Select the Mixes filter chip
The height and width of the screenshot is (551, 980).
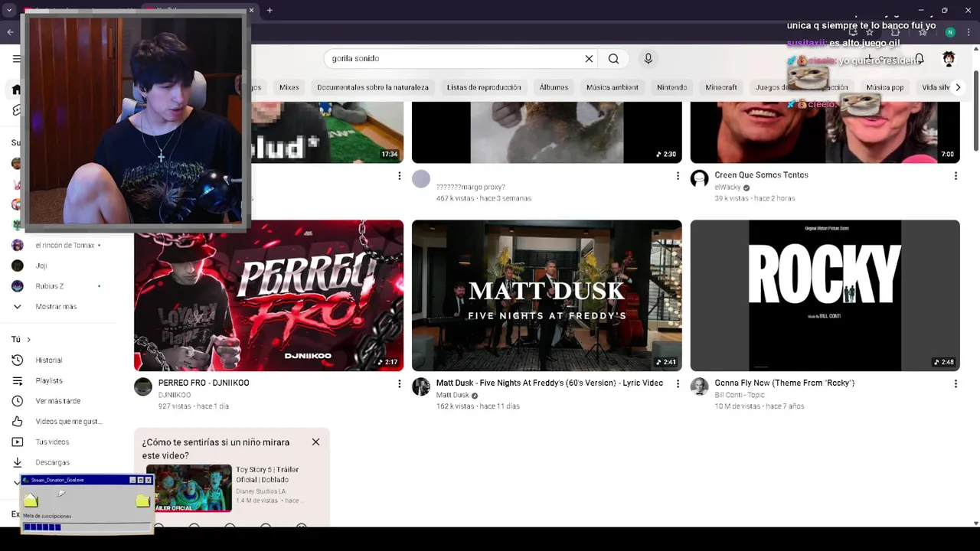pyautogui.click(x=289, y=87)
